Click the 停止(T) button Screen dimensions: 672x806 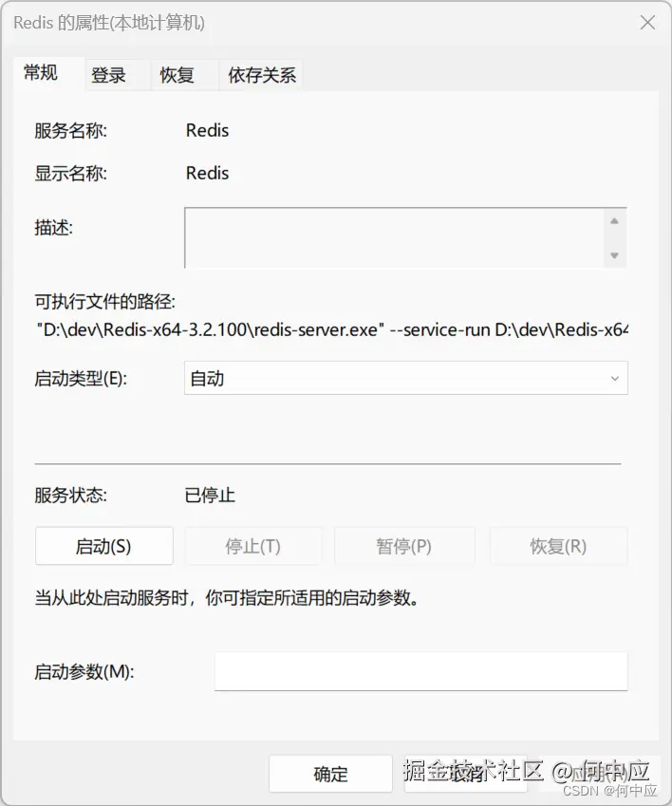tap(252, 546)
